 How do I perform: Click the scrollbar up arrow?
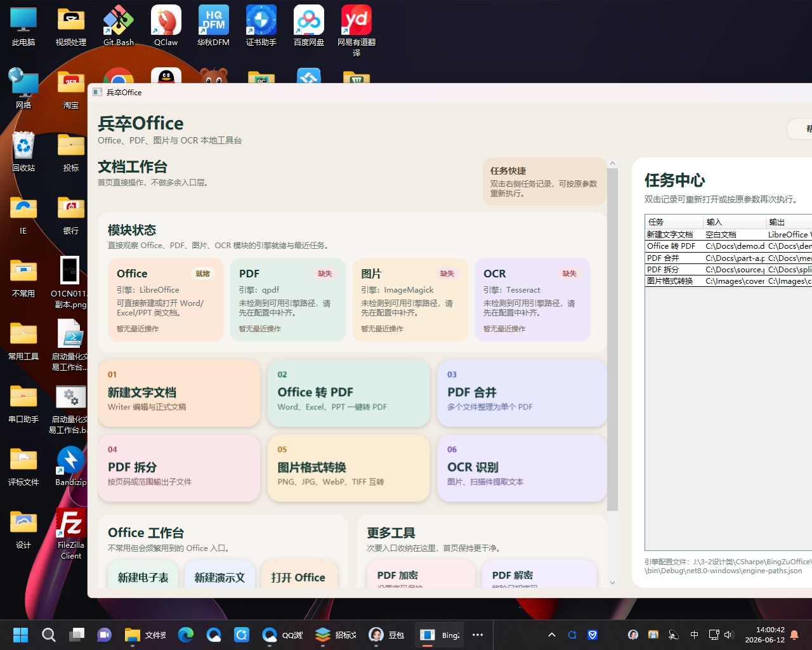point(612,164)
